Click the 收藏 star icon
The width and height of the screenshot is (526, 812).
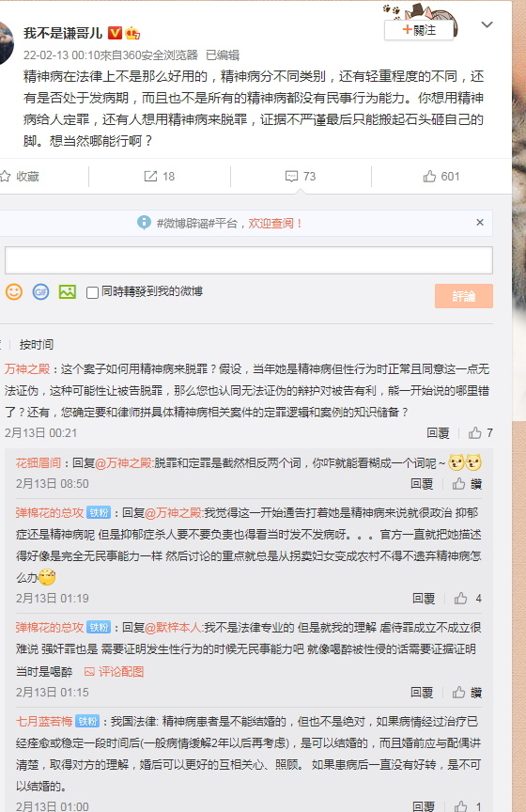pos(6,177)
